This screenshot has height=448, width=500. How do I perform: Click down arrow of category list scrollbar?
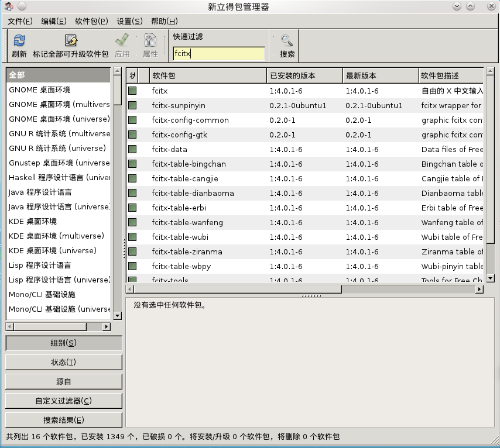(x=118, y=316)
